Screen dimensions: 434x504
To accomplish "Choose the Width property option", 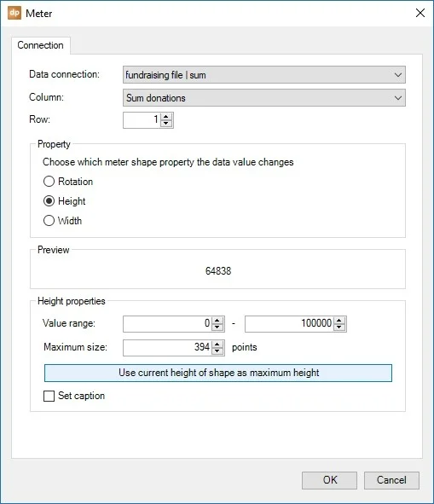I will click(x=49, y=221).
